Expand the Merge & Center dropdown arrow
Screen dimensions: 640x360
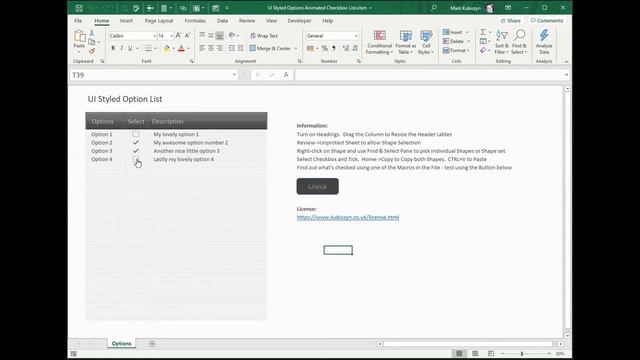coord(296,49)
